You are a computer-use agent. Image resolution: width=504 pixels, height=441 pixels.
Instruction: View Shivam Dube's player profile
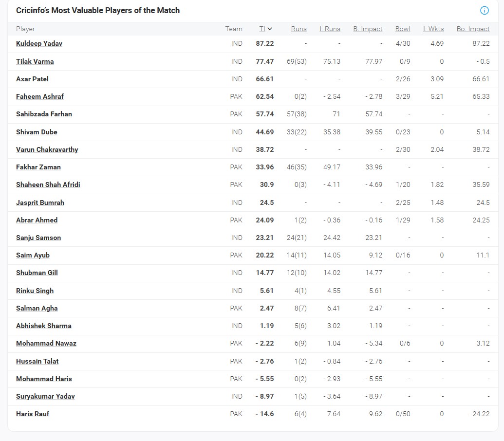pos(37,132)
